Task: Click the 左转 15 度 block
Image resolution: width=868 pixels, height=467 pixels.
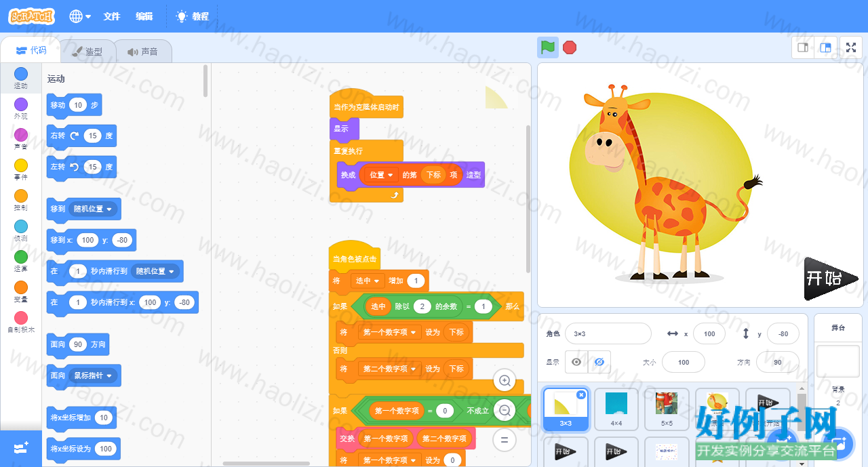Action: (x=81, y=167)
